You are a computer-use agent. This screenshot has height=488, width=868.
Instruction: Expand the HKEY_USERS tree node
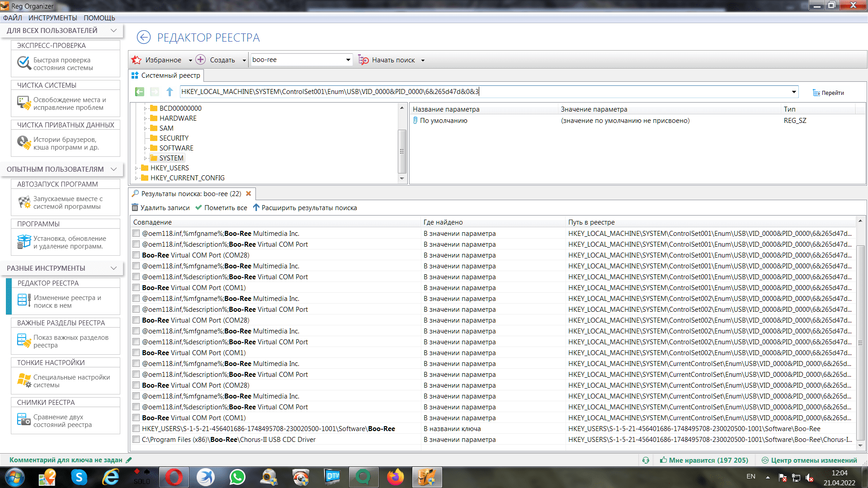(x=136, y=168)
